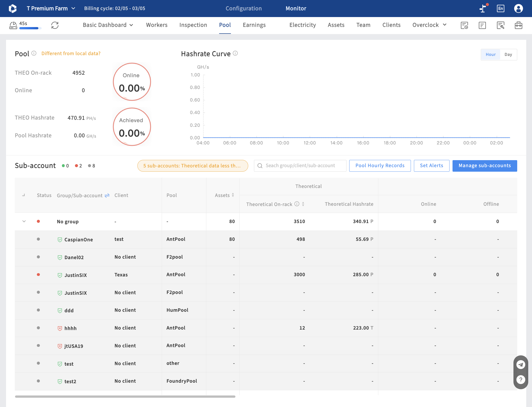
Task: Switch hashrate curve to Hour
Action: coord(491,55)
